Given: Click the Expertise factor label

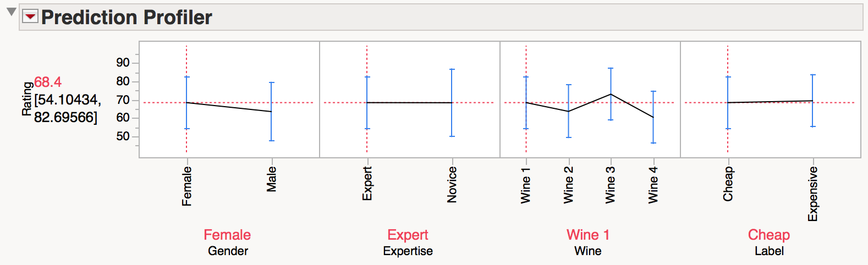Looking at the screenshot, I should tap(408, 251).
